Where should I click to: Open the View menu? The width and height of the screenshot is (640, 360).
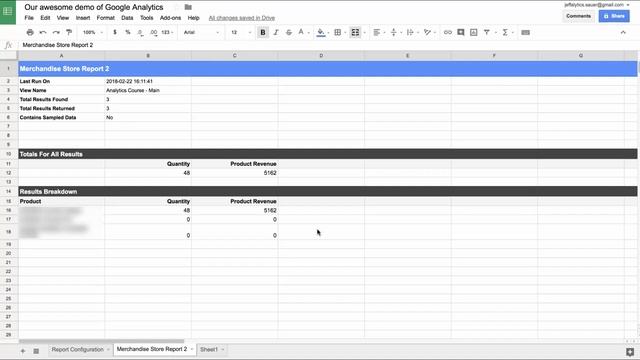click(63, 18)
